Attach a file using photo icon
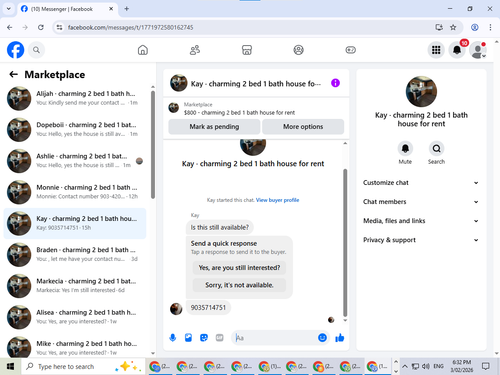 (188, 338)
